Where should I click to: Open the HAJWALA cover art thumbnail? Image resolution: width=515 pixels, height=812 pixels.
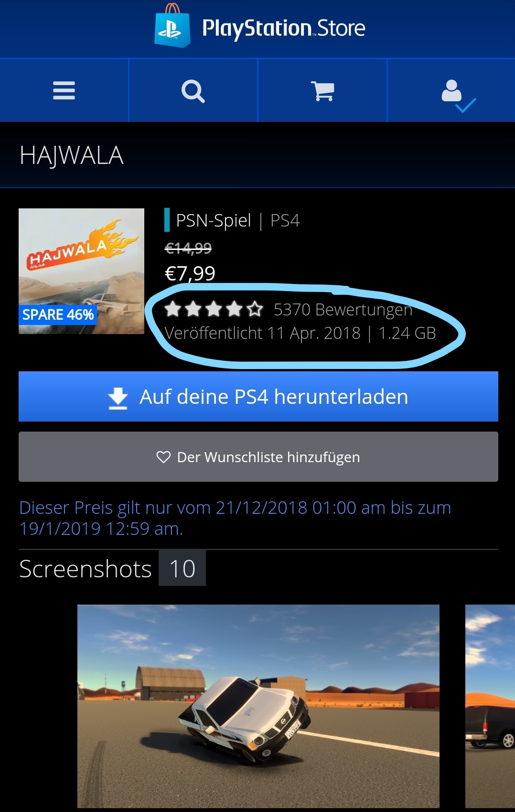pyautogui.click(x=81, y=271)
